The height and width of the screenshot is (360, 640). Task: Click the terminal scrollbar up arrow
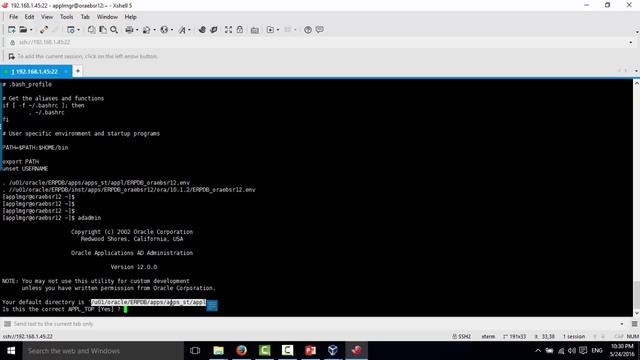tap(636, 83)
